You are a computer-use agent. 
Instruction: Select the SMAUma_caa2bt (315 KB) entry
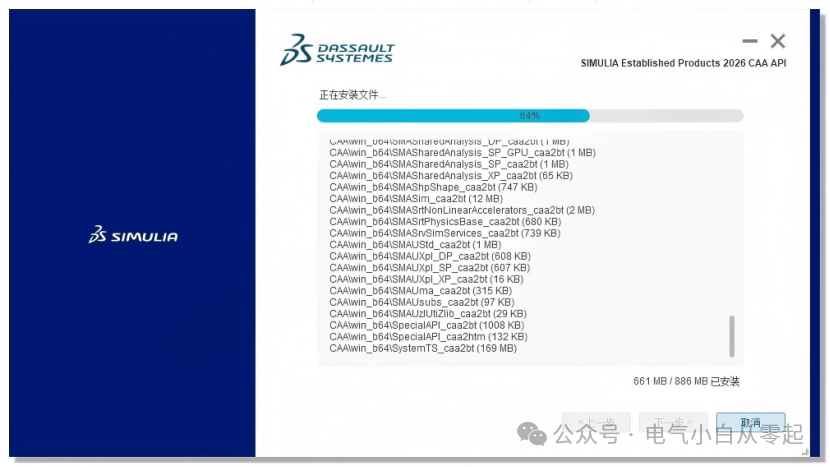[420, 291]
